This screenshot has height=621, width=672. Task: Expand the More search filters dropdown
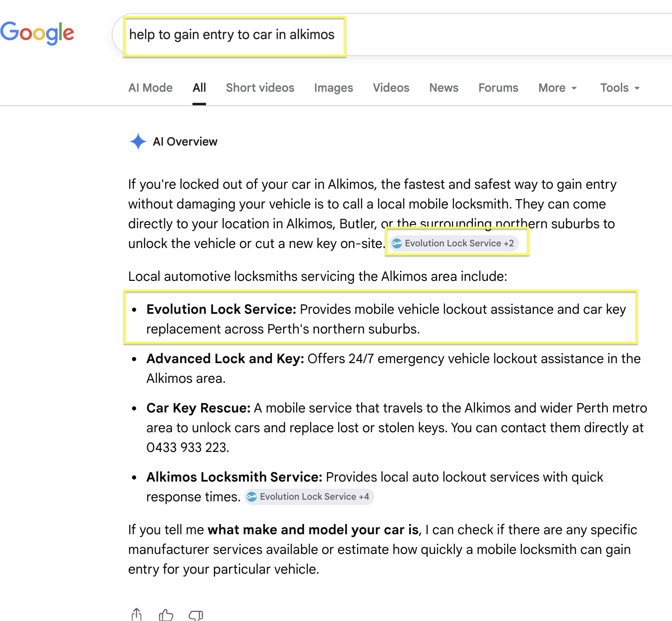click(x=558, y=88)
